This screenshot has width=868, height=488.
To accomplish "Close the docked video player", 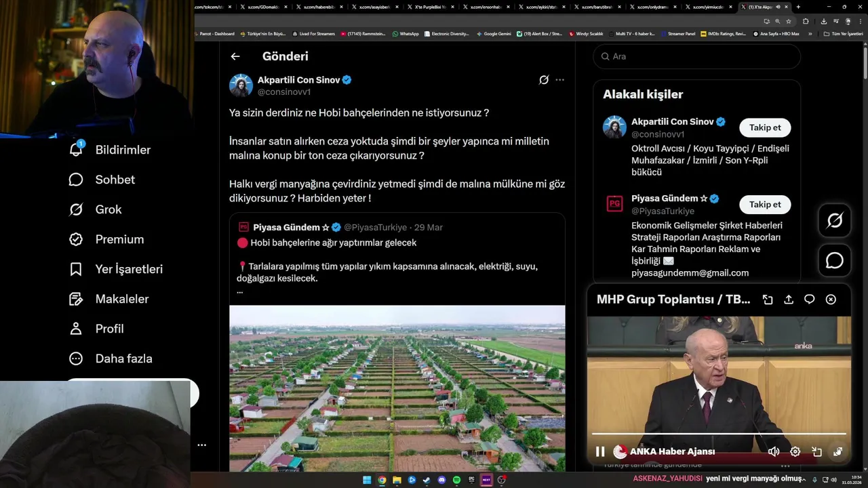I will [x=831, y=300].
